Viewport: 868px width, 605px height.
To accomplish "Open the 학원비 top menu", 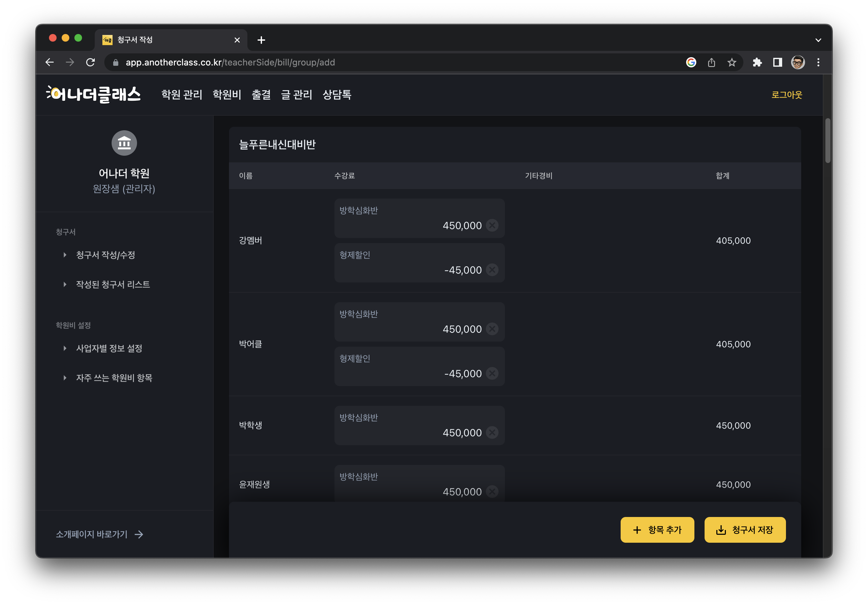I will pyautogui.click(x=227, y=94).
